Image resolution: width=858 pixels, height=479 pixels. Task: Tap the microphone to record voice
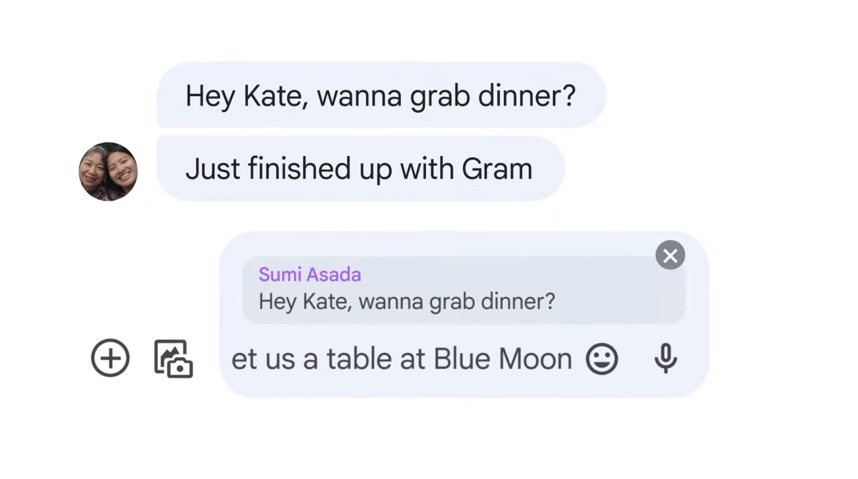(665, 359)
